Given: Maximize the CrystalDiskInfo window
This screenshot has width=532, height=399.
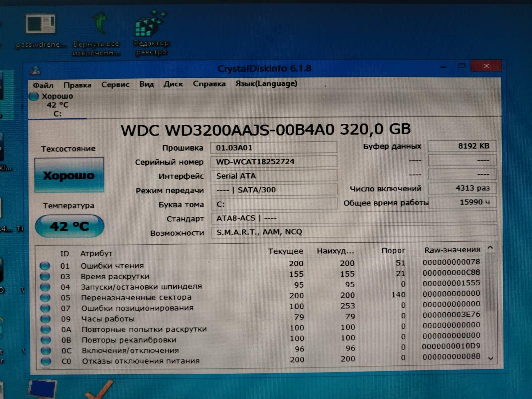Looking at the screenshot, I should 462,66.
